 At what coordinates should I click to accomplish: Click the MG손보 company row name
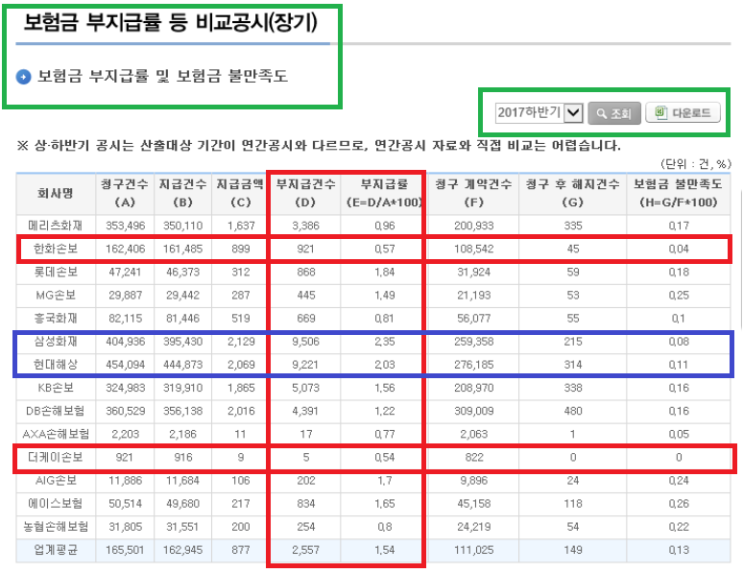pos(55,295)
